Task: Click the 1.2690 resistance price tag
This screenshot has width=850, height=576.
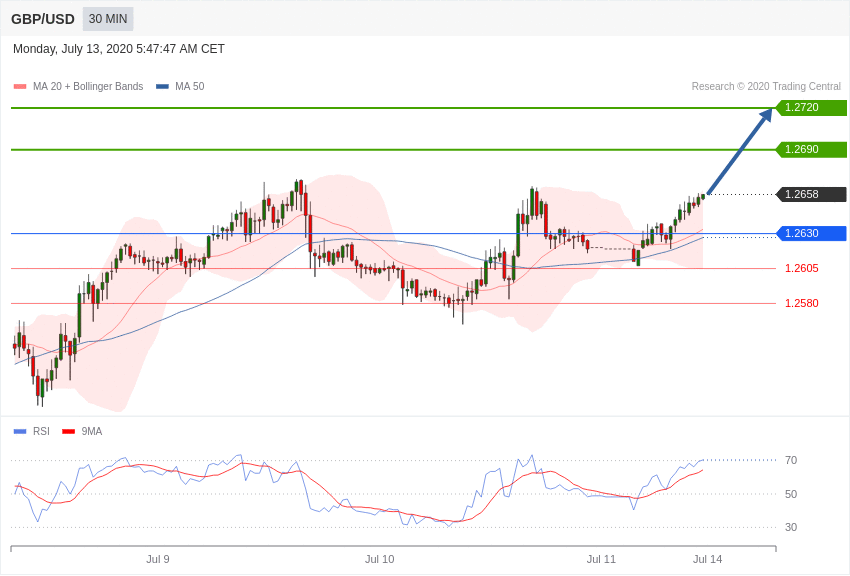Action: click(x=811, y=150)
